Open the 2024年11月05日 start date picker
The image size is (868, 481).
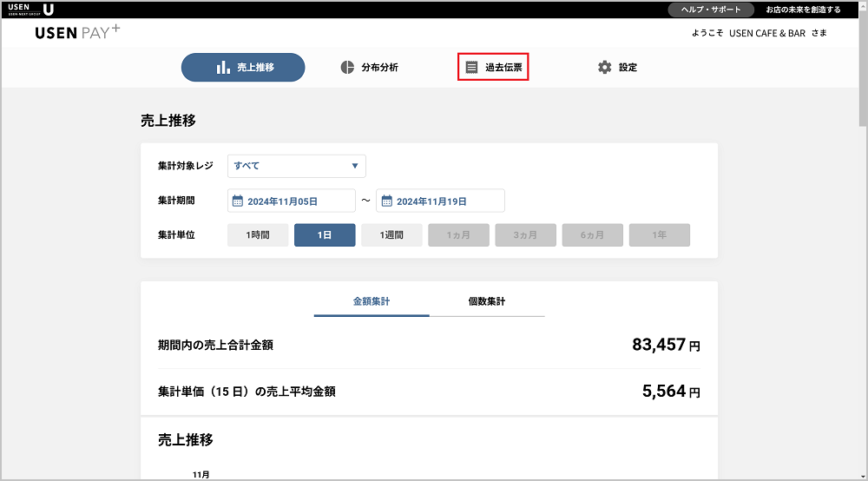click(292, 201)
